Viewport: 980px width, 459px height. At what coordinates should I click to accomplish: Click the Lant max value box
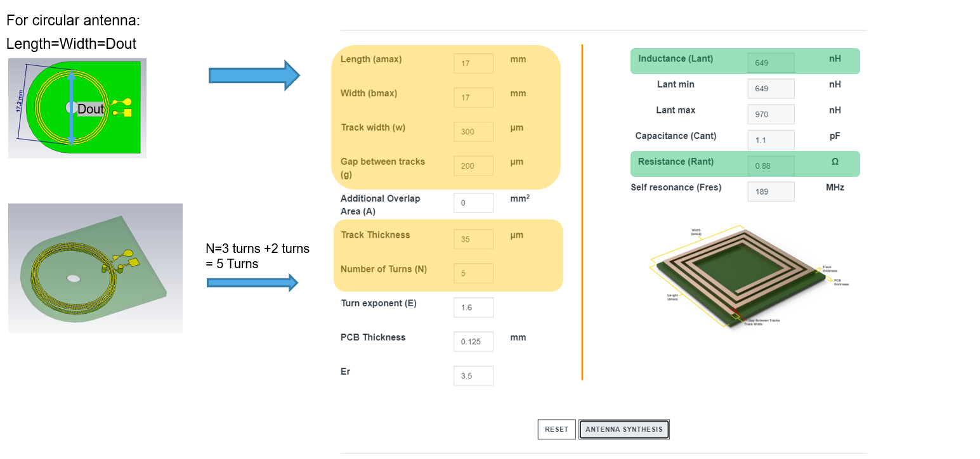tap(771, 114)
